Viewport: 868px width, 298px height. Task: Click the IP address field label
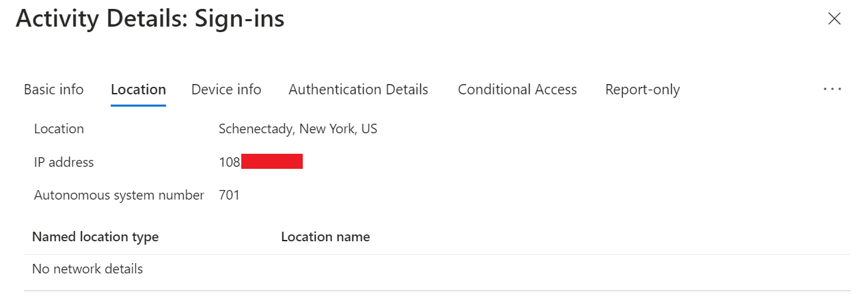[64, 162]
